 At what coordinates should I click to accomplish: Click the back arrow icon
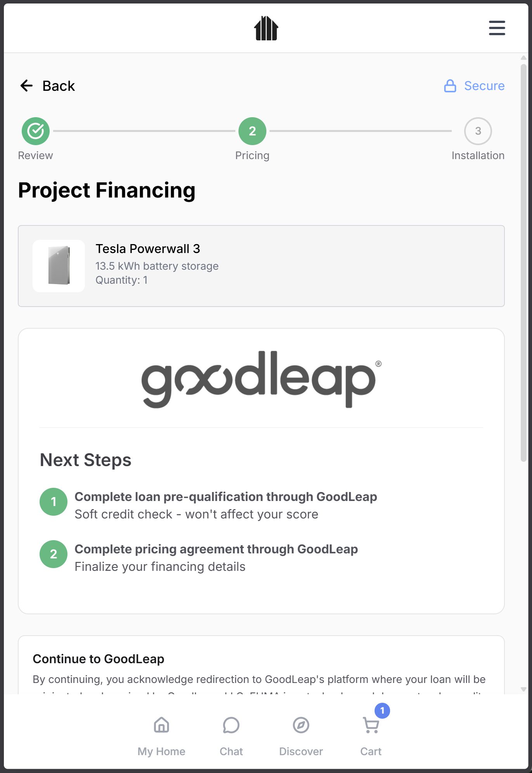pos(26,86)
